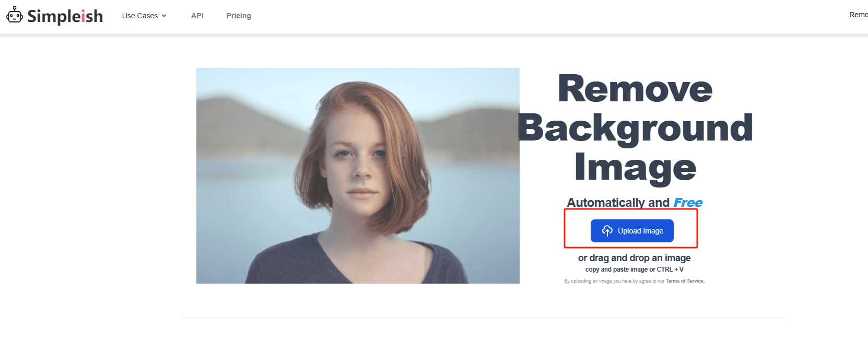The width and height of the screenshot is (868, 351).
Task: Go to the API page
Action: pyautogui.click(x=197, y=16)
